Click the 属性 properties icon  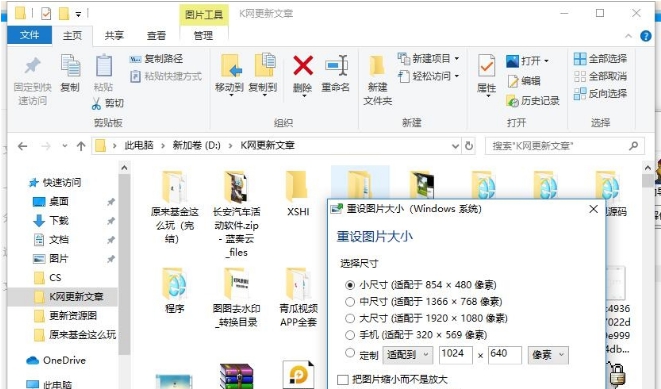click(486, 66)
